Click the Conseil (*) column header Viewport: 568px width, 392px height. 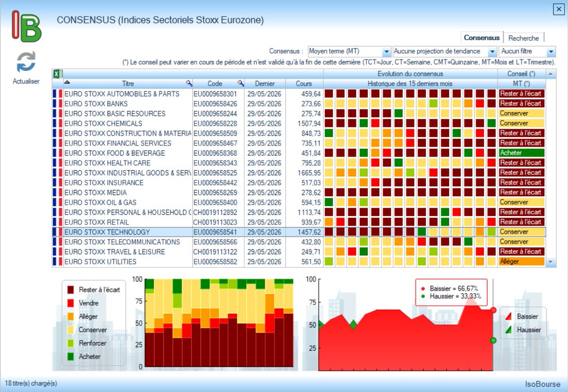point(521,74)
